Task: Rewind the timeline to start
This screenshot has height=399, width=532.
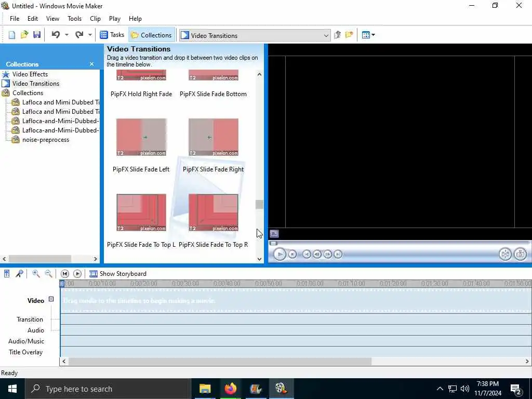Action: point(65,274)
